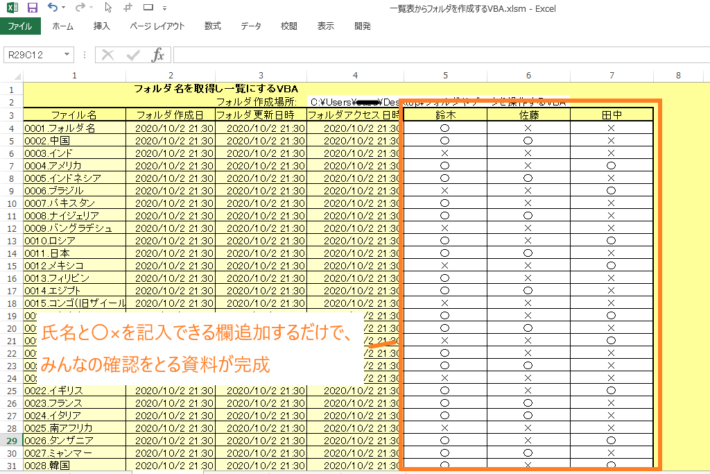
Task: Select cell 0027.ミャンマー
Action: pos(74,453)
